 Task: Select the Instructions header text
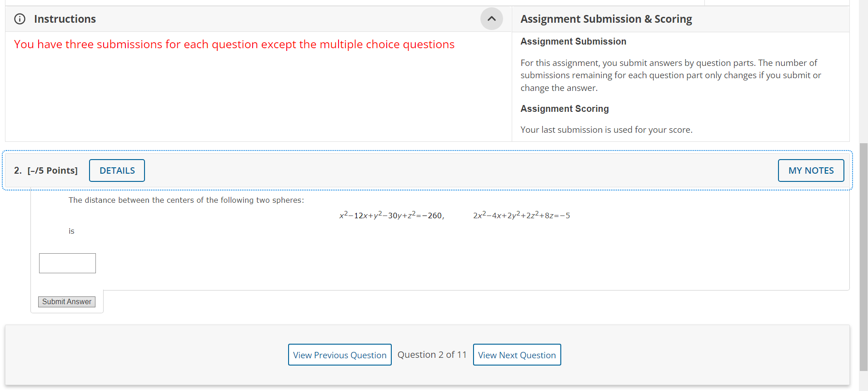point(65,19)
